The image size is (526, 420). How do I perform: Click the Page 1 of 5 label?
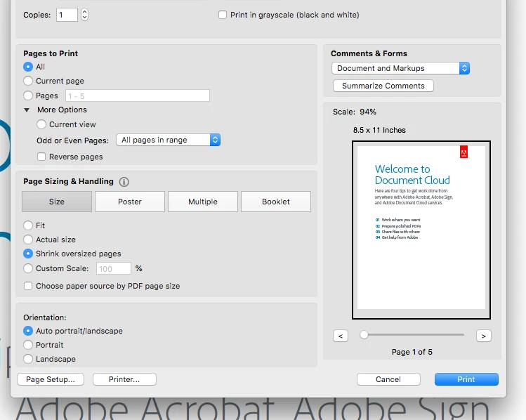(x=412, y=352)
